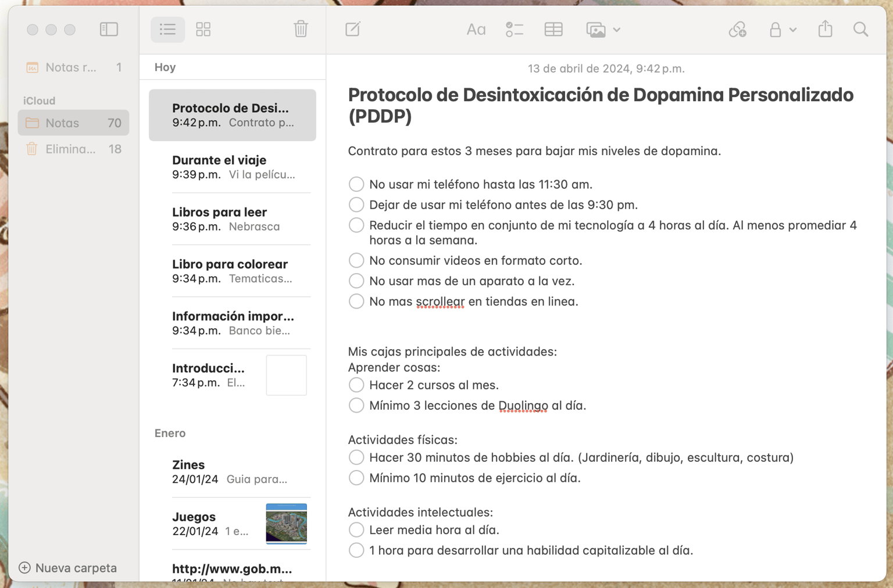Expand the lock options chevron
The image size is (893, 588).
[x=793, y=30]
